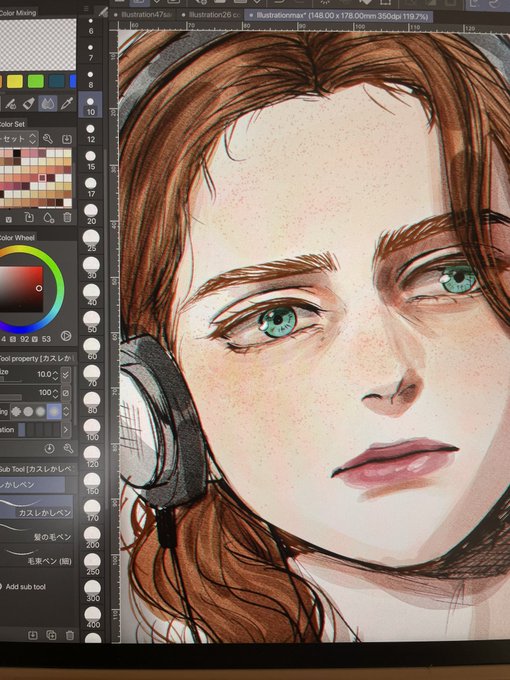Pick the eyedropper in Color Mixing palette
510x680 pixels.
[67, 104]
